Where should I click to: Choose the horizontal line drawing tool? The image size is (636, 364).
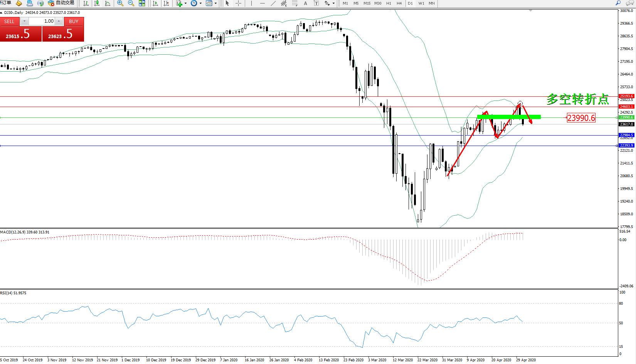262,3
